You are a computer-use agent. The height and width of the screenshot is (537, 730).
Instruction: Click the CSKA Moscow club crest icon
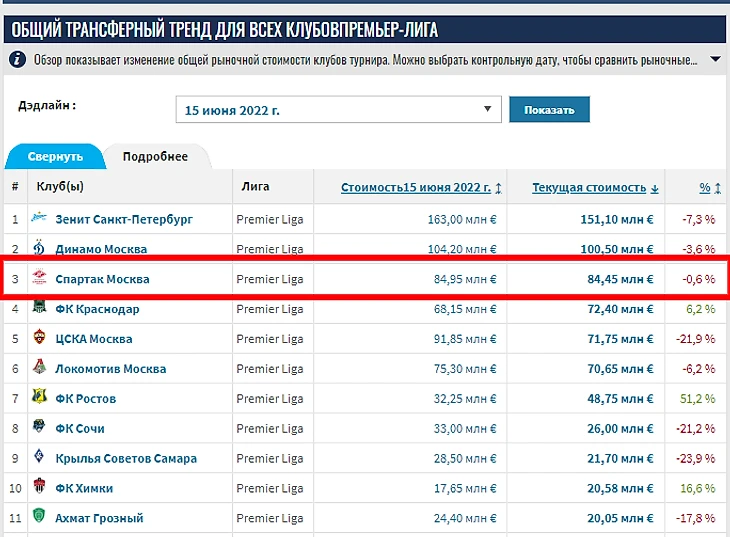coord(39,339)
